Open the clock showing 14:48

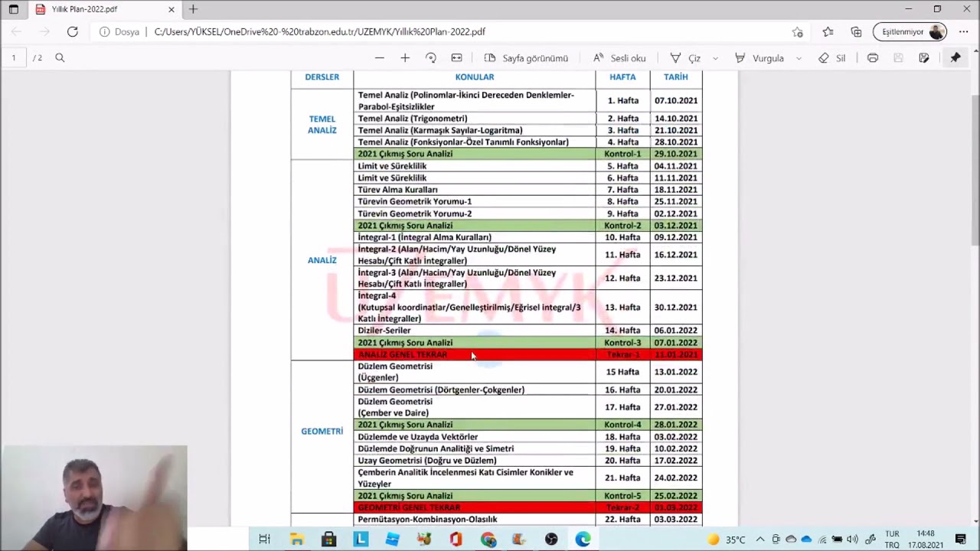(x=925, y=540)
